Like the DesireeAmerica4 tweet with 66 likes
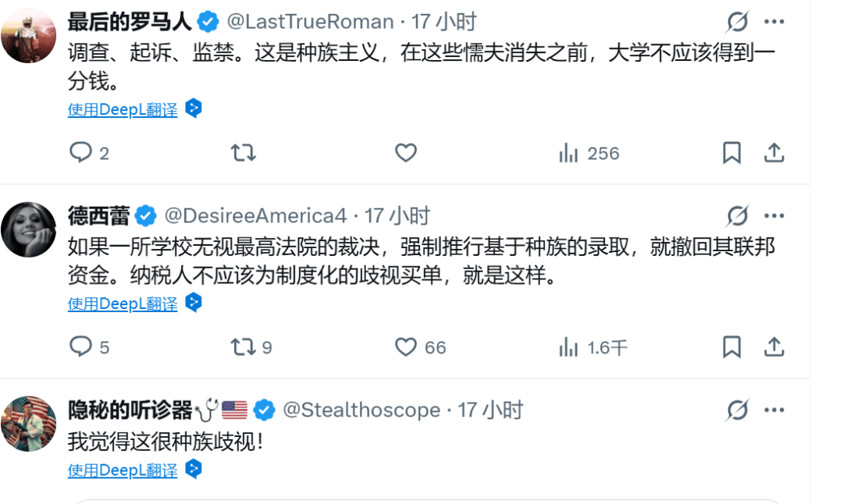843x504 pixels. [x=405, y=347]
